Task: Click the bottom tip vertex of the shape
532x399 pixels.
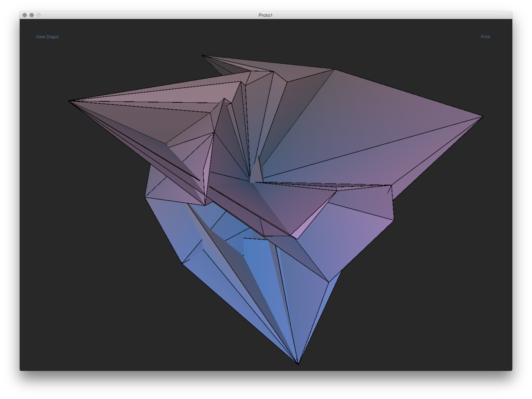Action: coord(298,363)
